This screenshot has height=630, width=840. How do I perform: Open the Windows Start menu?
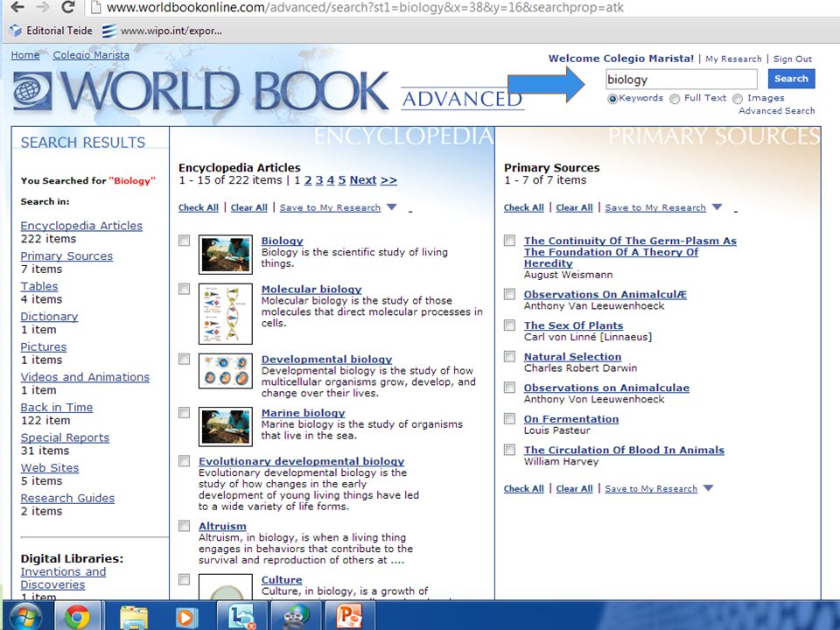26,618
